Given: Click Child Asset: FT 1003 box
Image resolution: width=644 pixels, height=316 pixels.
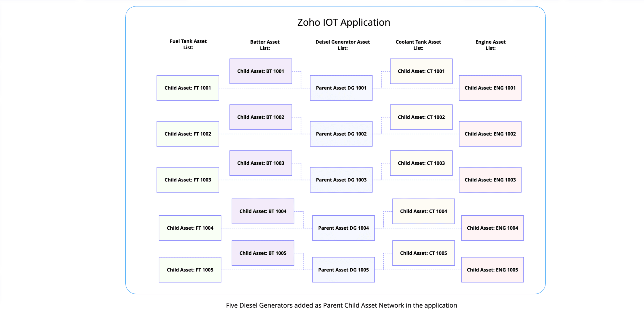Looking at the screenshot, I should pyautogui.click(x=188, y=180).
